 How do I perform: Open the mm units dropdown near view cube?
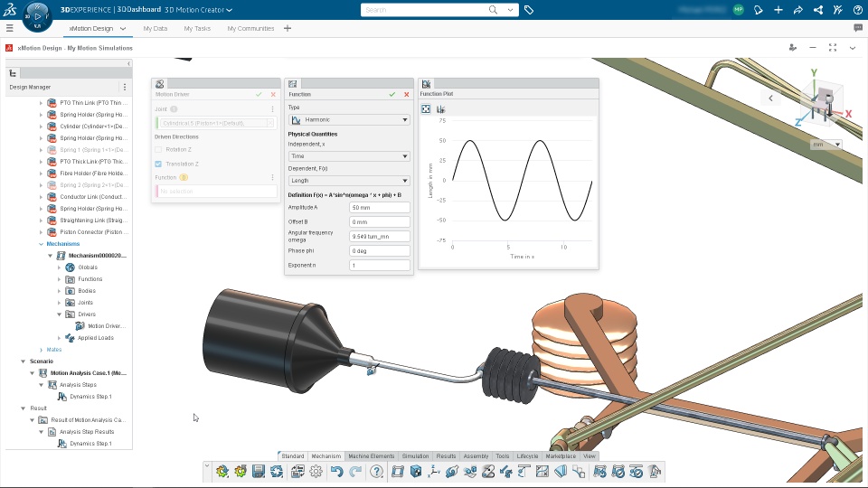[826, 145]
